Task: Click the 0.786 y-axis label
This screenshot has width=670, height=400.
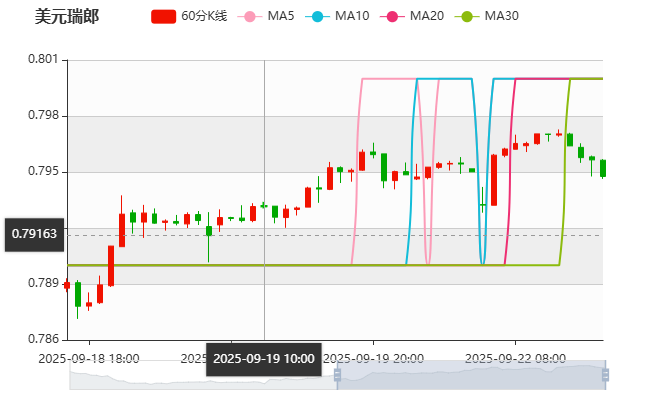Action: 43,339
